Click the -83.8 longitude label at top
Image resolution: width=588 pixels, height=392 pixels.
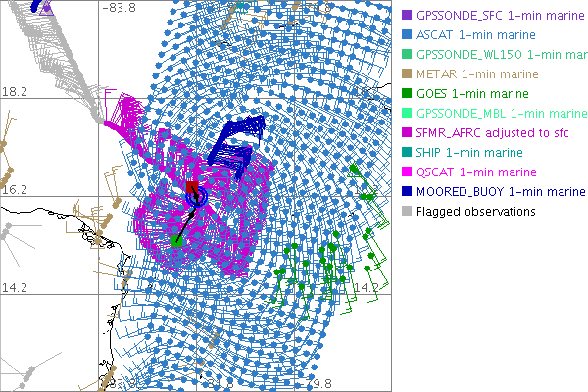coord(120,8)
